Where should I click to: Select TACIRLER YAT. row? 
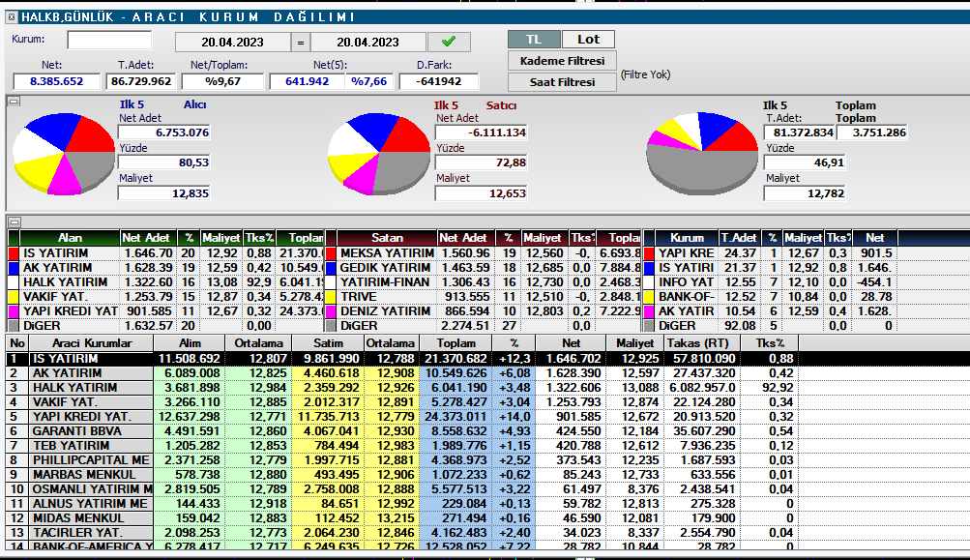pyautogui.click(x=402, y=533)
